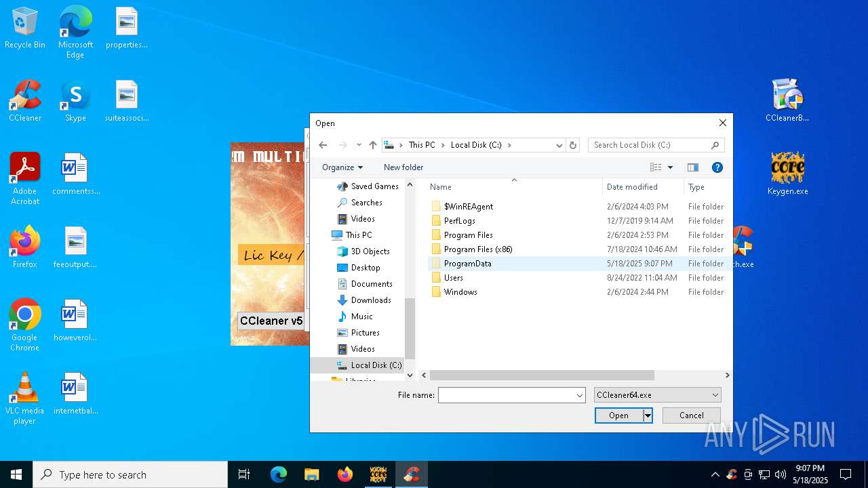Screen dimensions: 868x488
Task: Click the navigation pane scroll up arrow
Action: point(410,184)
